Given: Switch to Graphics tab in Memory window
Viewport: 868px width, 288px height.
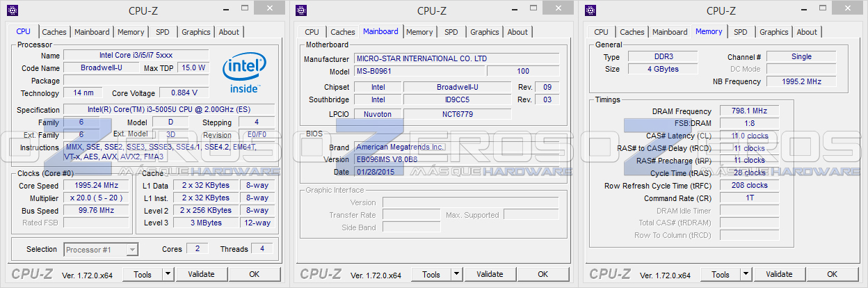Looking at the screenshot, I should click(774, 32).
